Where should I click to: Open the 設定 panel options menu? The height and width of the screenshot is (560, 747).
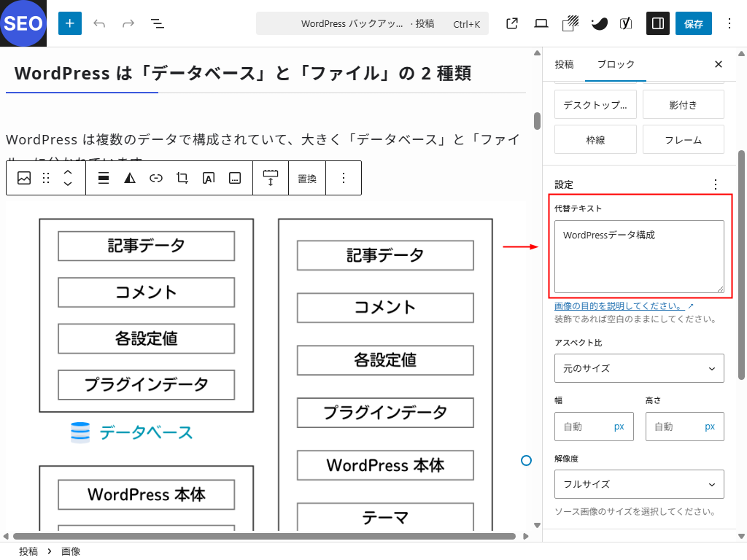(716, 184)
